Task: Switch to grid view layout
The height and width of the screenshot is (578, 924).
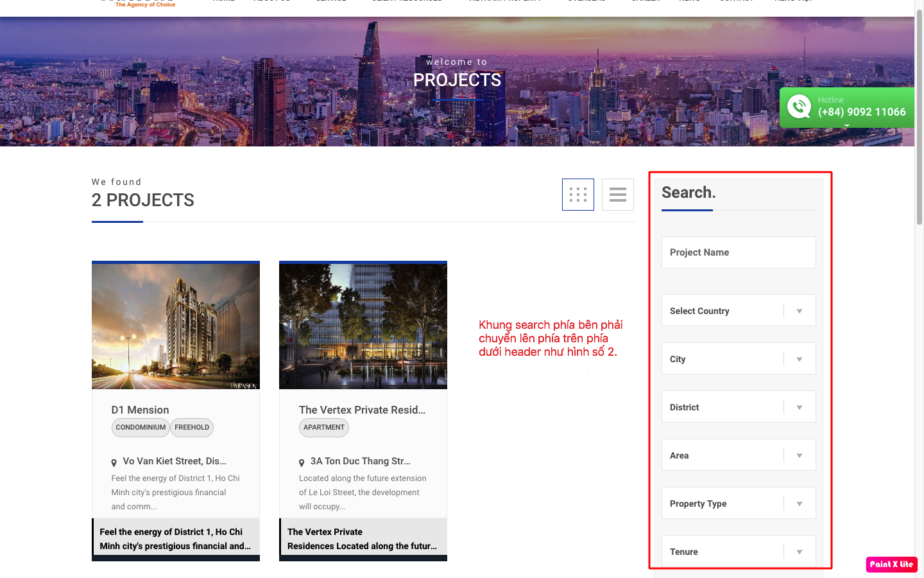Action: [578, 195]
